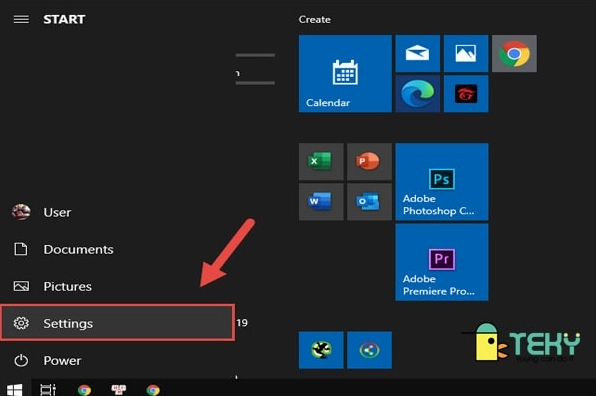Viewport: 596px width, 396px height.
Task: Open Settings from Start menu
Action: tap(117, 323)
